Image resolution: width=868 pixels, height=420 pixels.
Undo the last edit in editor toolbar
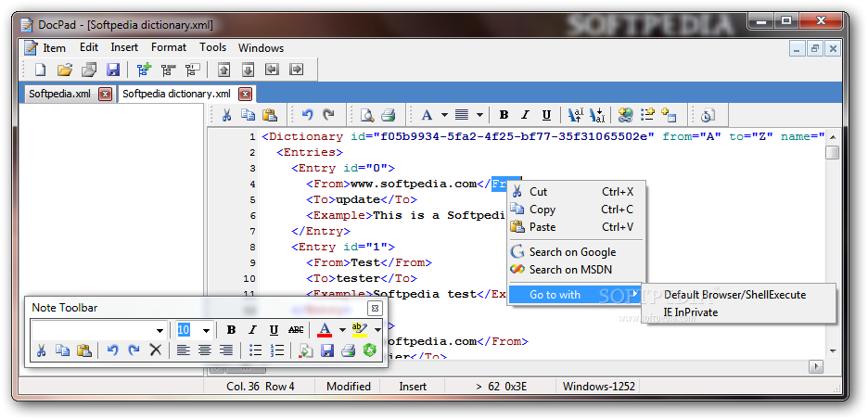click(307, 115)
